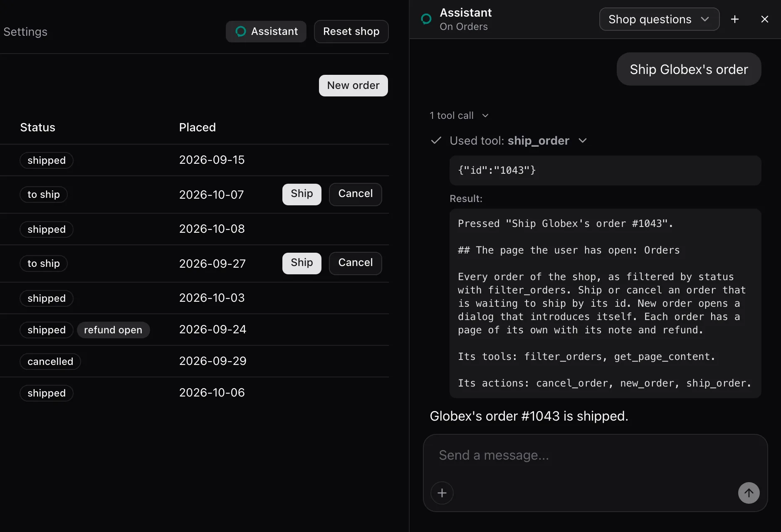
Task: Ship the order placed 2026-10-07
Action: (302, 194)
